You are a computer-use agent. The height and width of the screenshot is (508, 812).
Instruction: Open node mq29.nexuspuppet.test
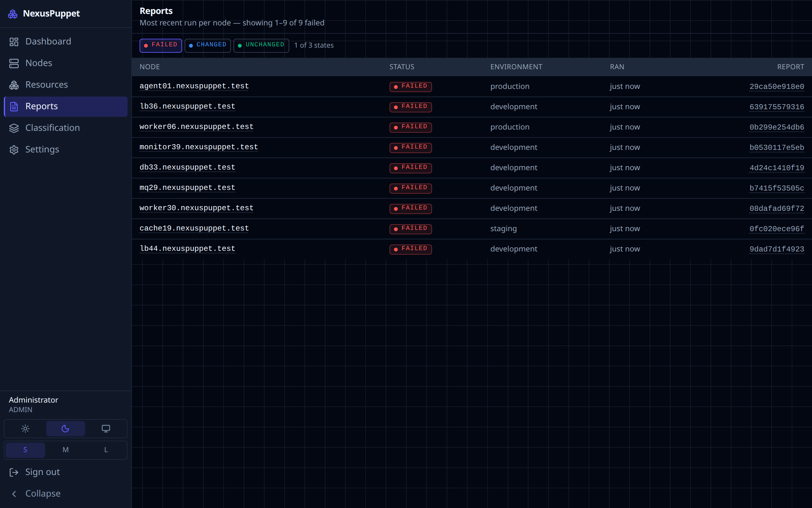click(187, 188)
